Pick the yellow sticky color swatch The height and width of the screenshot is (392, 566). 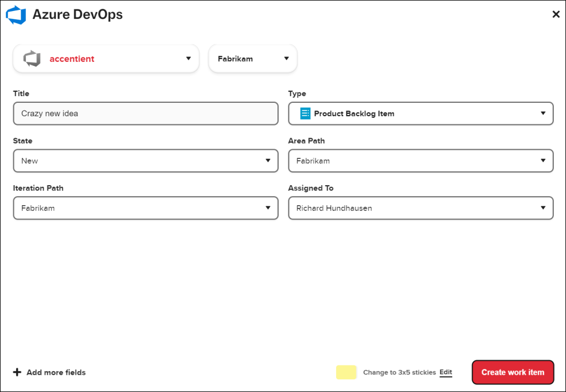tap(347, 372)
